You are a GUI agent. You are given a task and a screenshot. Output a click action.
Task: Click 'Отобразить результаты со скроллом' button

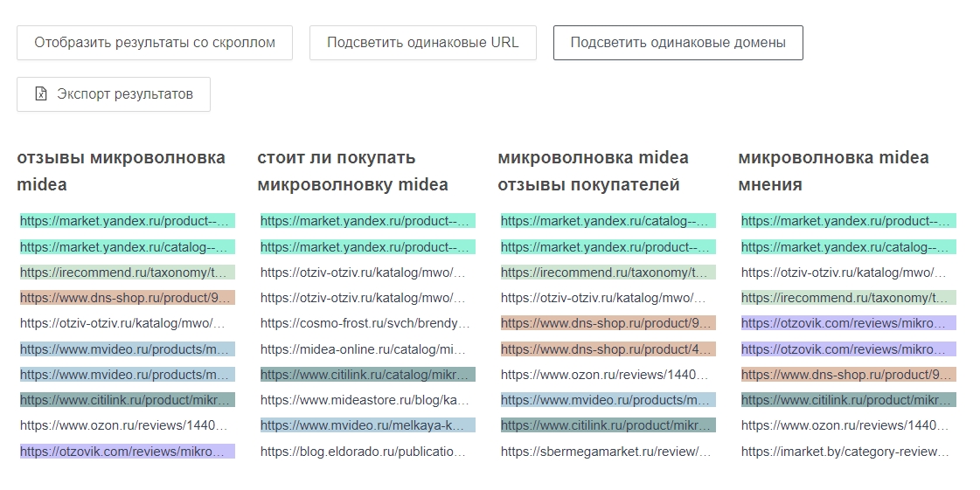(x=155, y=43)
